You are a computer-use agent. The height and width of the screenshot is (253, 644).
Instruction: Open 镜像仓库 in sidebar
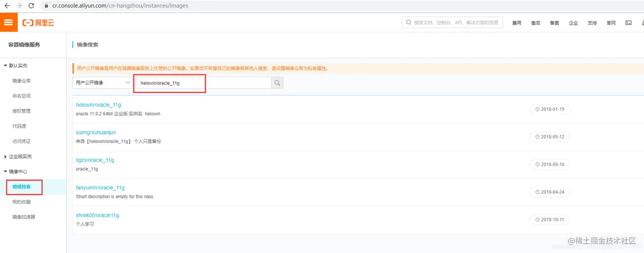tap(21, 81)
